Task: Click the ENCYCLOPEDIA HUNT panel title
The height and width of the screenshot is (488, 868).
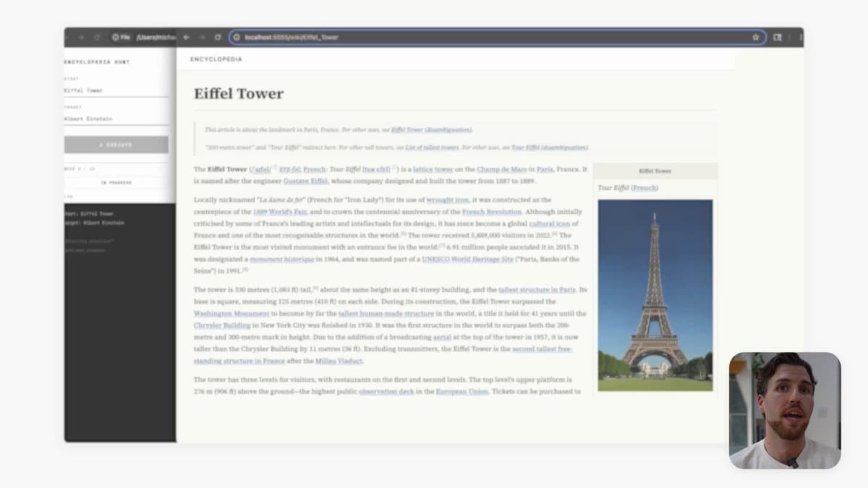Action: [x=97, y=62]
